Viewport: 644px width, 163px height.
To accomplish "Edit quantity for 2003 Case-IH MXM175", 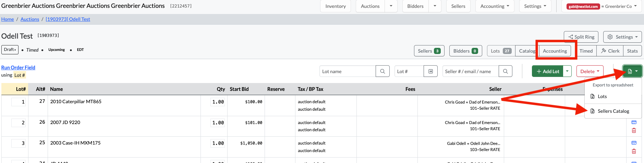I will coord(218,143).
